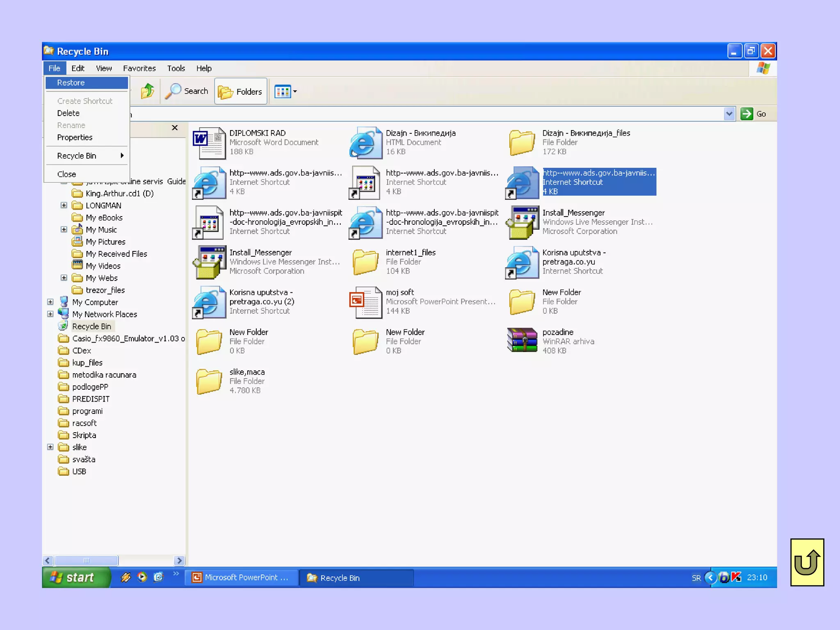Open the Views dropdown button

coord(286,91)
